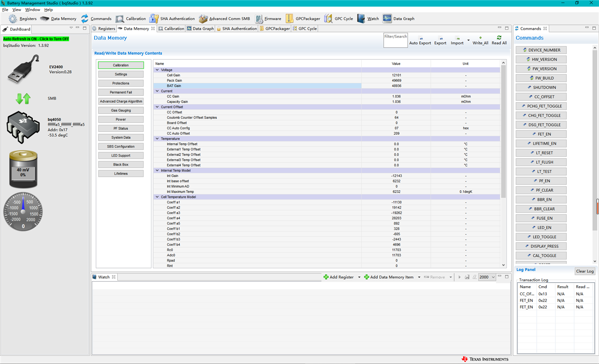Image resolution: width=599 pixels, height=364 pixels.
Task: Switch to the Data Graph tab
Action: tap(200, 29)
